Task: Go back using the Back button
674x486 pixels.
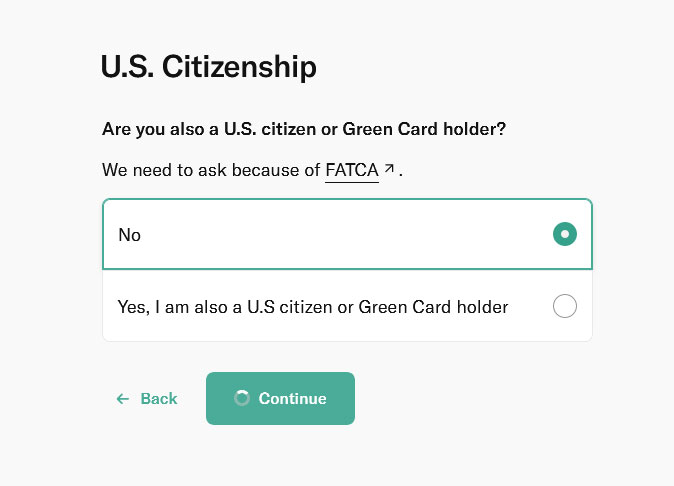Action: coord(147,399)
